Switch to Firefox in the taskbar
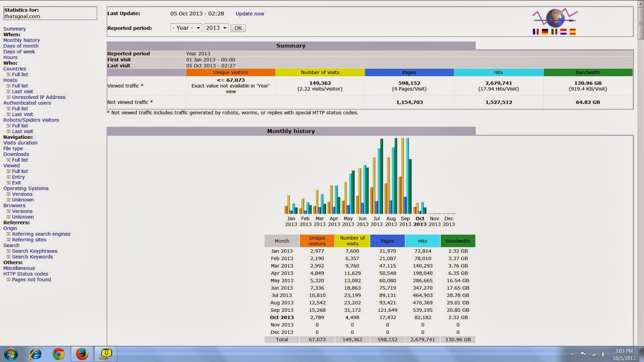 click(x=82, y=354)
